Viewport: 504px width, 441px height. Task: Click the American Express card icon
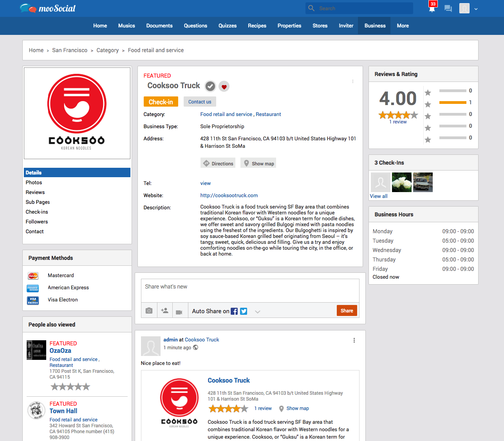coord(33,289)
